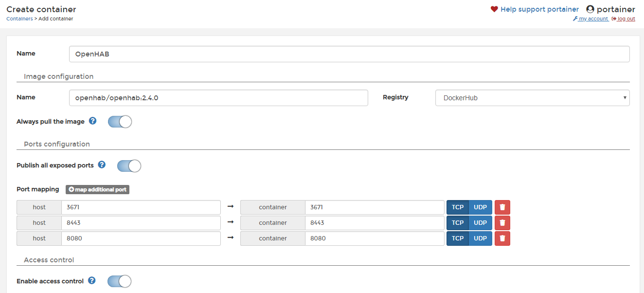Open the help tooltip for Enable access control
644x293 pixels.
[x=91, y=280]
